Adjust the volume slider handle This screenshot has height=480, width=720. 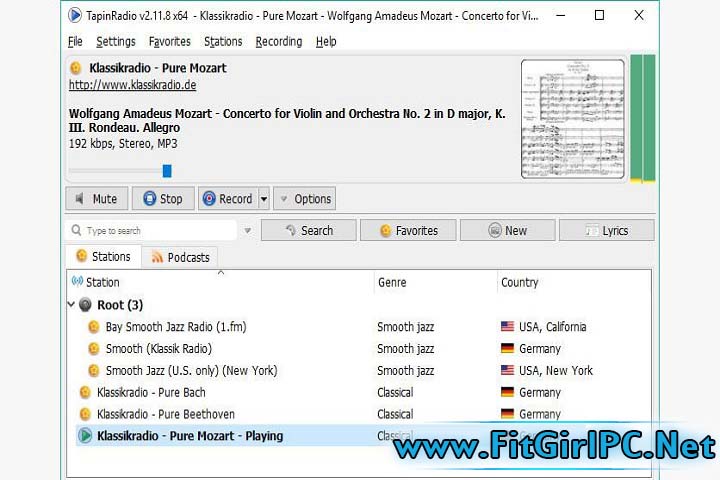(167, 171)
